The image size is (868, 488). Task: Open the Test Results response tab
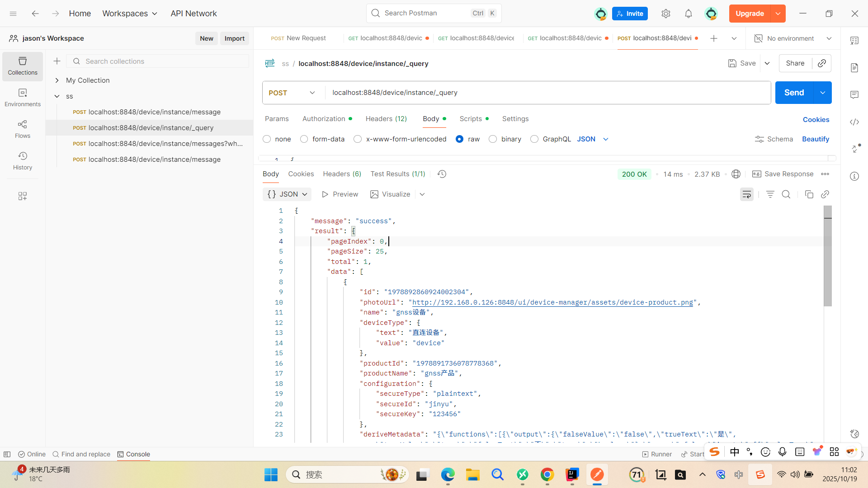pos(397,174)
